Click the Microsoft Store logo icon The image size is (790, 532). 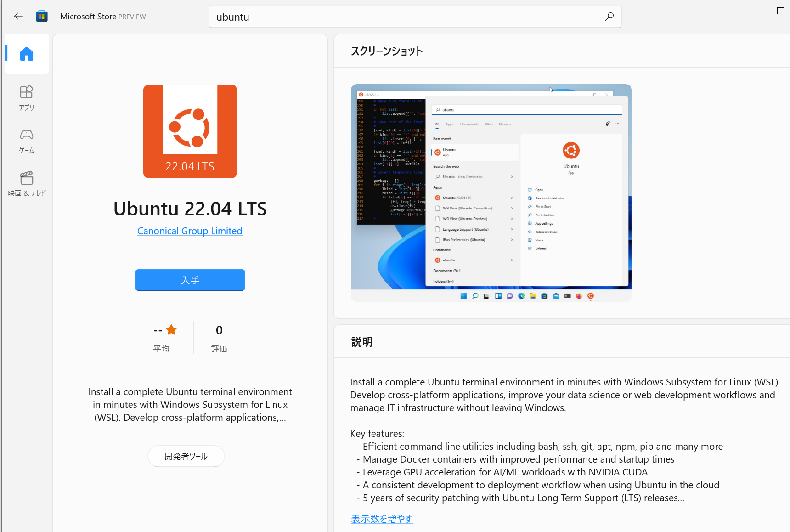(x=42, y=17)
